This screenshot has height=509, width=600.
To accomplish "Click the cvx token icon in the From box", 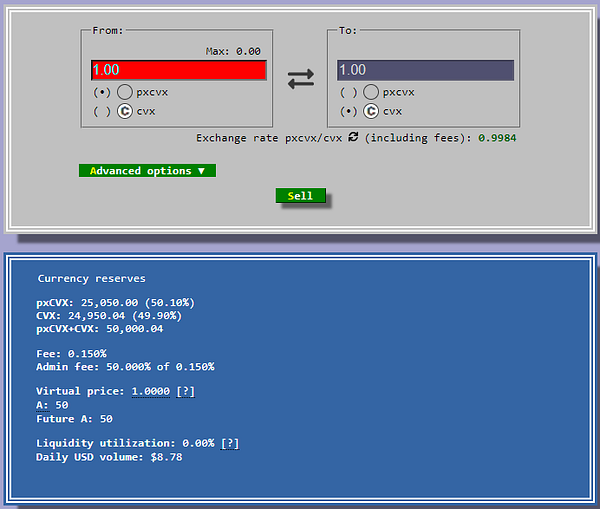I will coord(125,111).
